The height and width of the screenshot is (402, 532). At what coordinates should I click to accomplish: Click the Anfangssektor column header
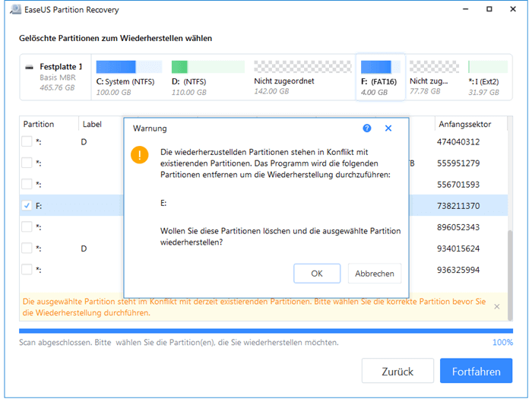pyautogui.click(x=465, y=124)
